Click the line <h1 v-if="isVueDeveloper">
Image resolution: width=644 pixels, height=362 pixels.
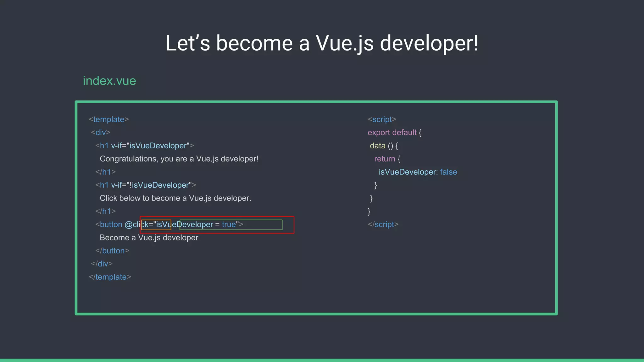[145, 146]
